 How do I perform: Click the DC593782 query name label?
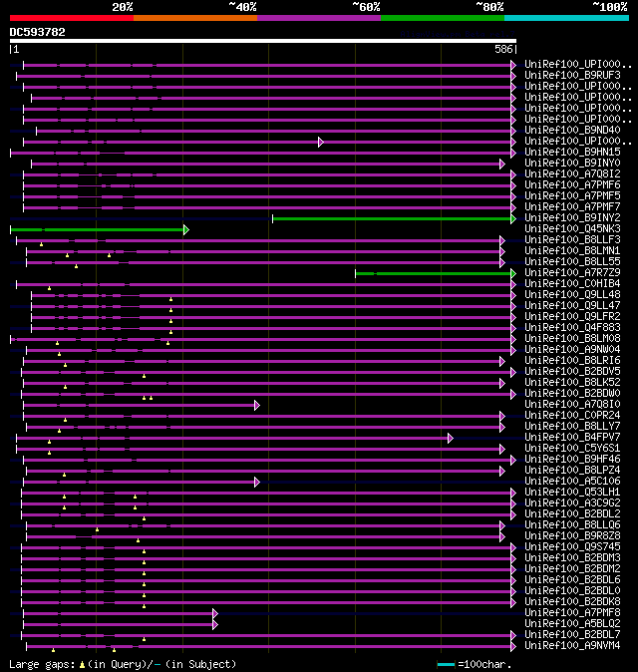[x=37, y=32]
